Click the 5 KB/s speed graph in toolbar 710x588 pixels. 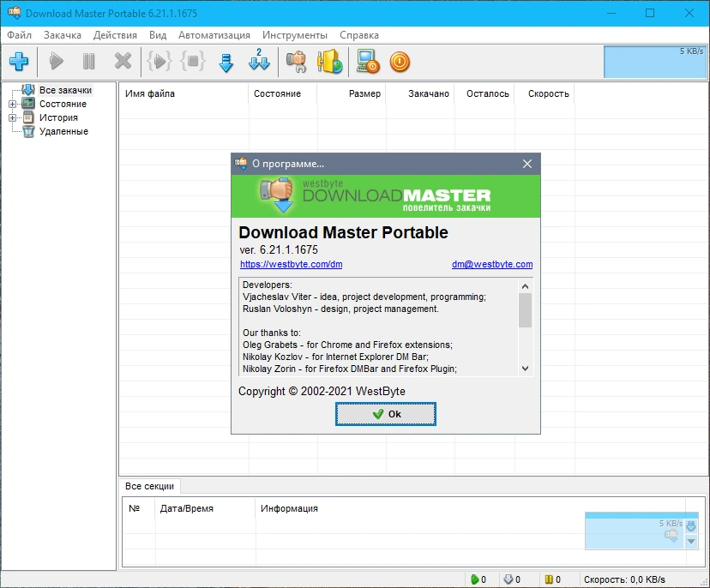655,62
